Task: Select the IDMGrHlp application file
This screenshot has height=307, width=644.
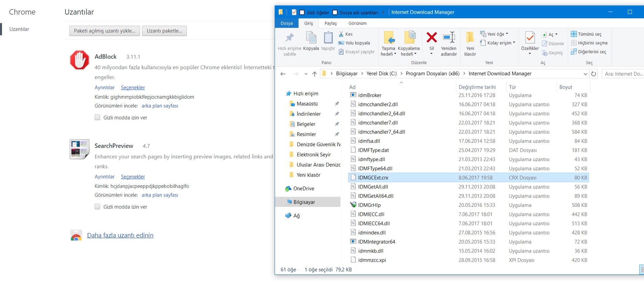Action: point(369,205)
